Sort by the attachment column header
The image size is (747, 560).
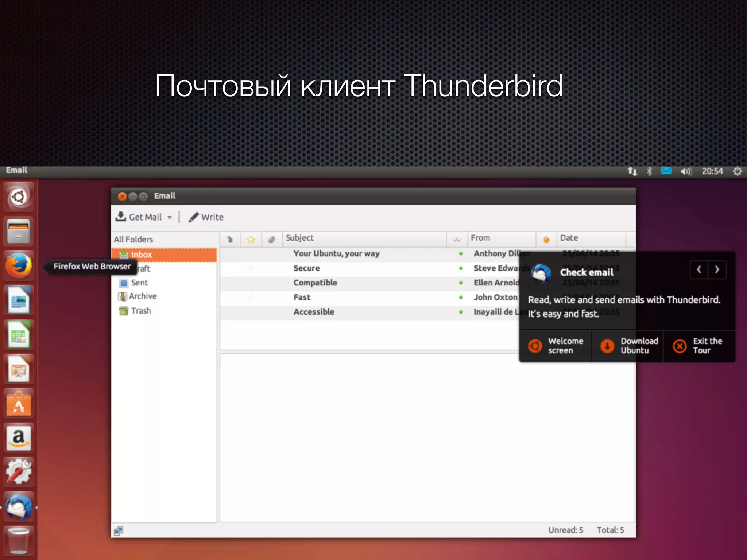271,240
